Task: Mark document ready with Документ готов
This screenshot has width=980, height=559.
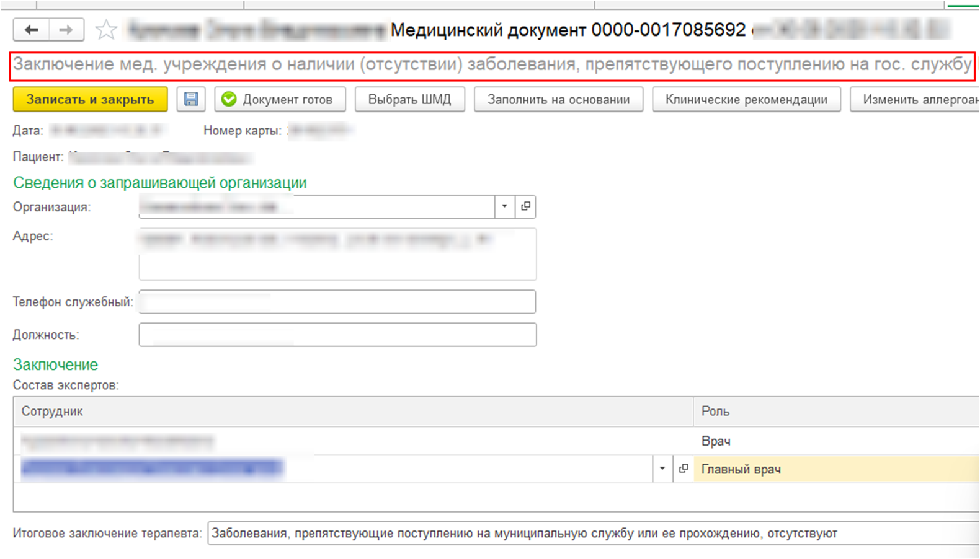Action: click(280, 99)
